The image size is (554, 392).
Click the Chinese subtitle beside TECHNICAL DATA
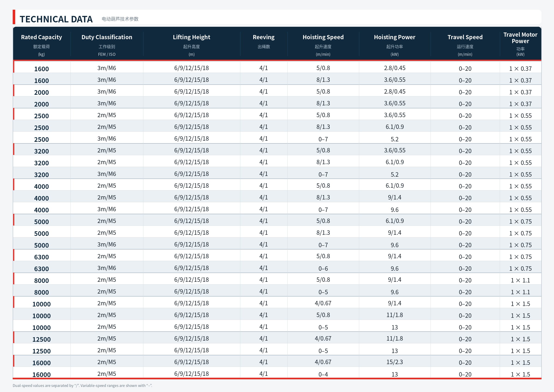pos(120,19)
